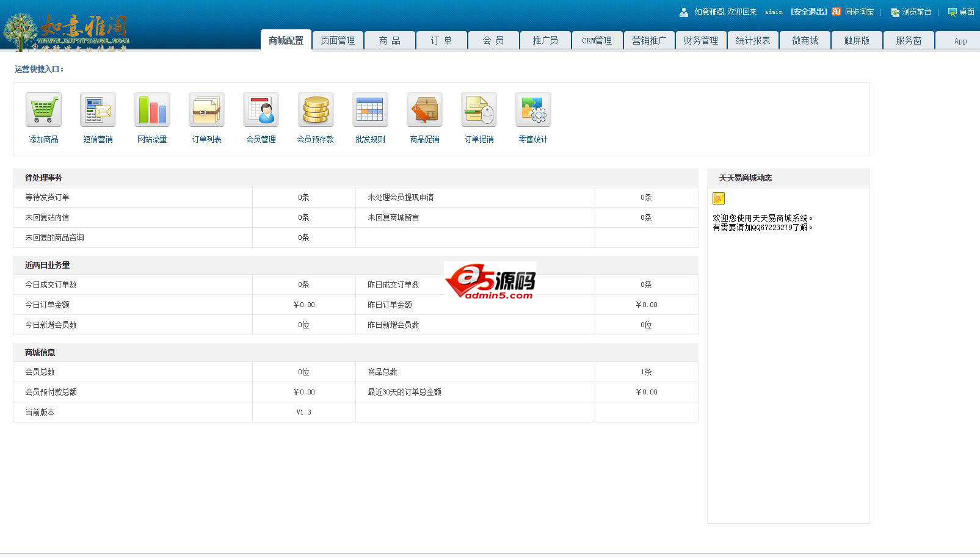Click the 会员预付款总额 label
Screen dimensions: 980x558
[51, 392]
